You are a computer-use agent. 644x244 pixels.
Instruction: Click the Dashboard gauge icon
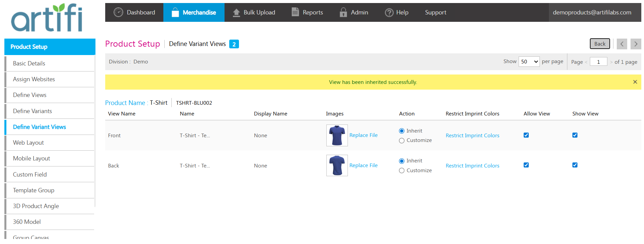point(118,12)
